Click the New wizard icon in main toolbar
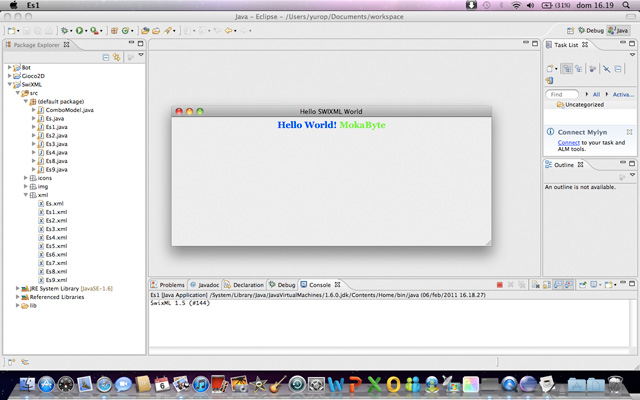The image size is (640, 400). tap(11, 31)
